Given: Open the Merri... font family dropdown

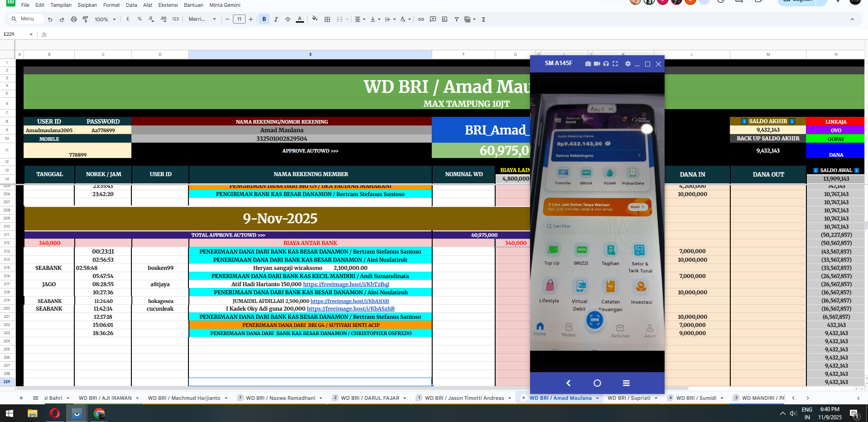Looking at the screenshot, I should pos(203,19).
